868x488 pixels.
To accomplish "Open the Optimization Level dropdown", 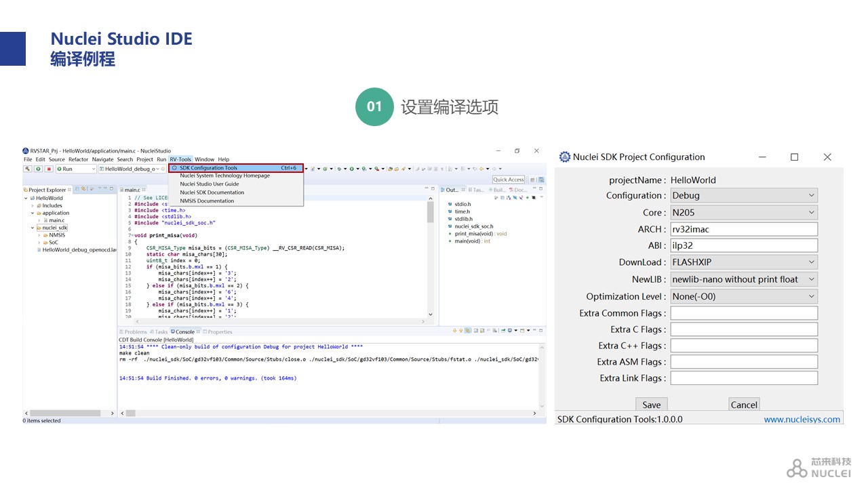I will (x=744, y=296).
